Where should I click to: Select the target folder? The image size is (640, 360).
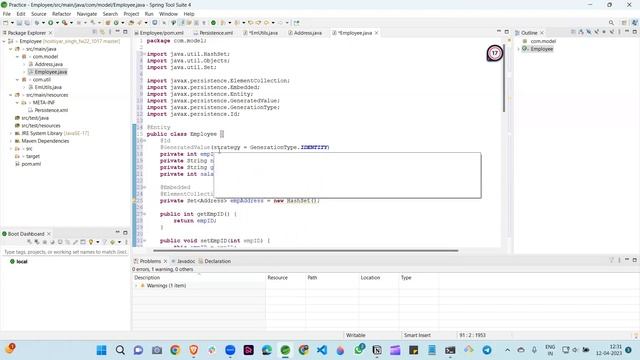(x=33, y=156)
